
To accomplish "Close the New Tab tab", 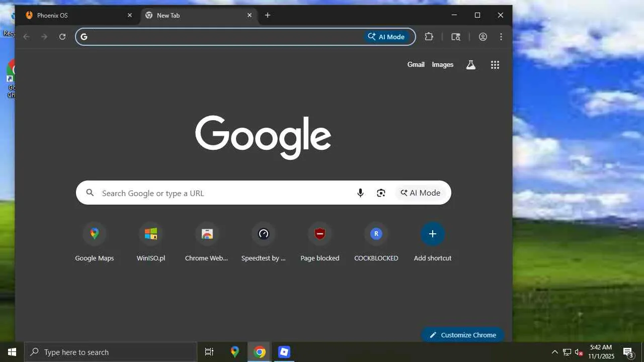I will point(250,15).
